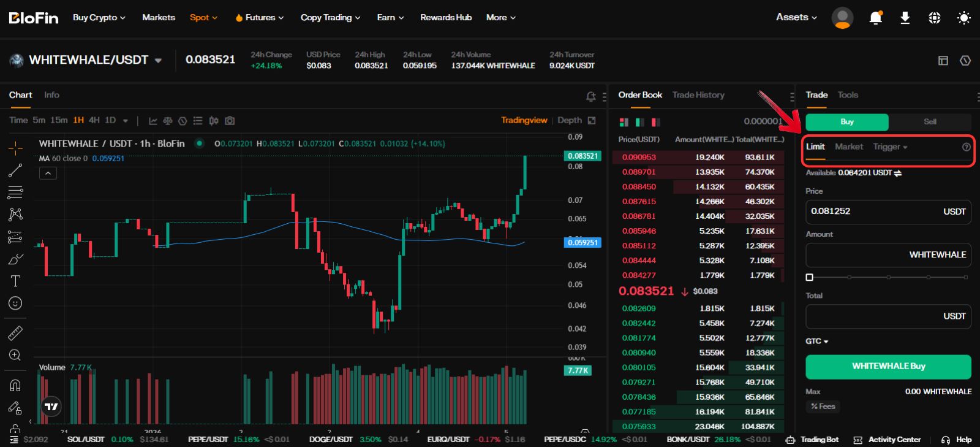The width and height of the screenshot is (980, 447).
Task: Open the GTC time-in-force dropdown
Action: (816, 341)
